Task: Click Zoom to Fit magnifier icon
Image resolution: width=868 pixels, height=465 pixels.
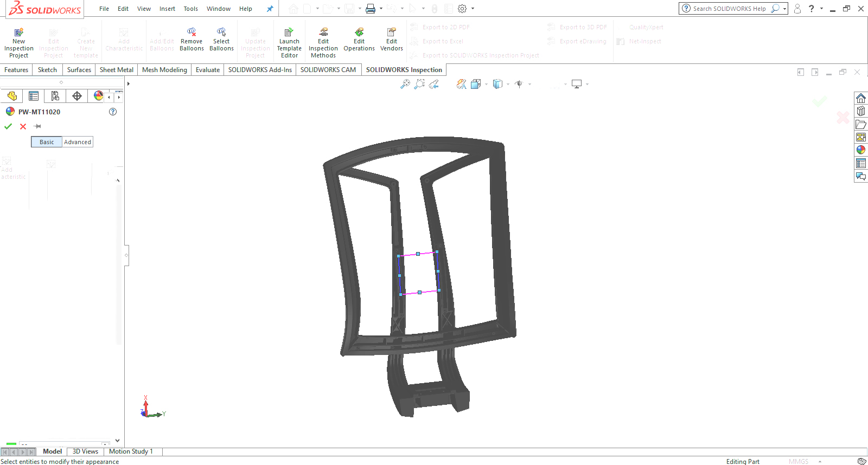Action: pyautogui.click(x=405, y=84)
